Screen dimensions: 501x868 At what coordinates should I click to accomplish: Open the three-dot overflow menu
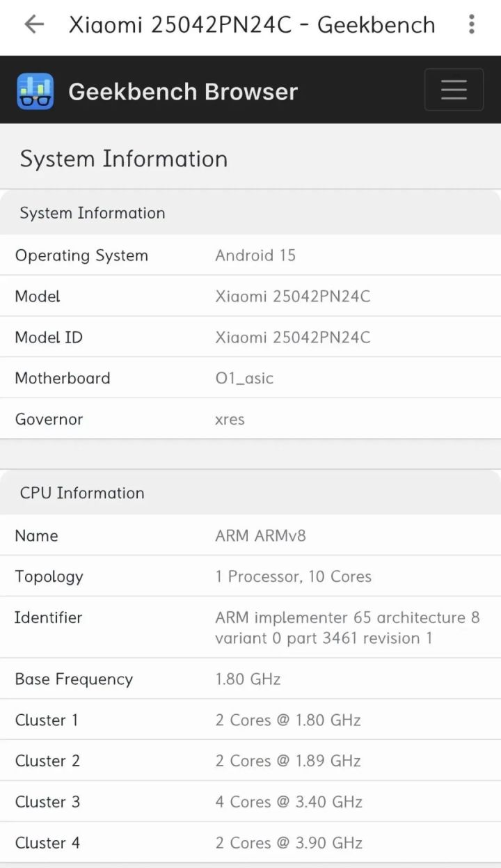pos(472,25)
